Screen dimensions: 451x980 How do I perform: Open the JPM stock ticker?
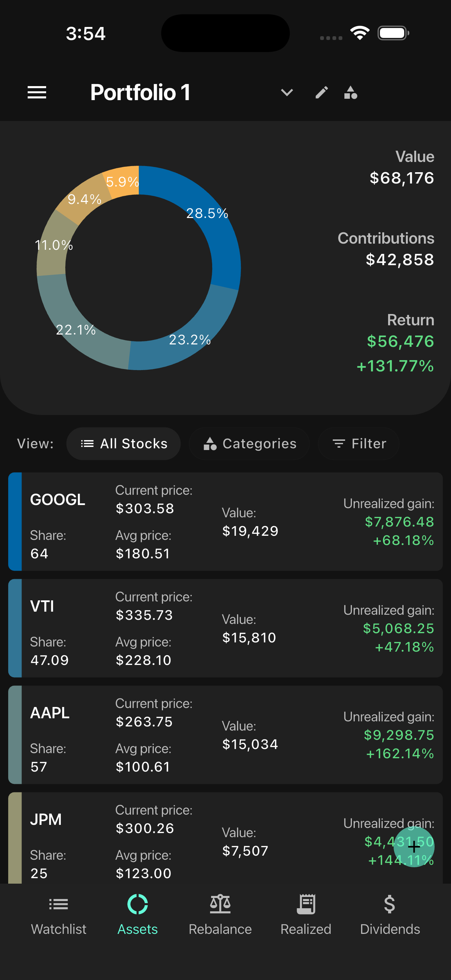point(46,819)
